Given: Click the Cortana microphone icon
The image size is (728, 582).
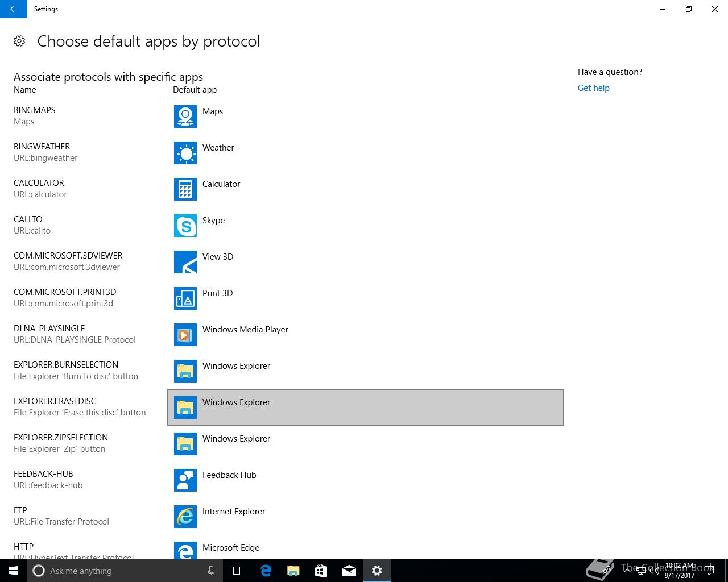Looking at the screenshot, I should (x=211, y=571).
